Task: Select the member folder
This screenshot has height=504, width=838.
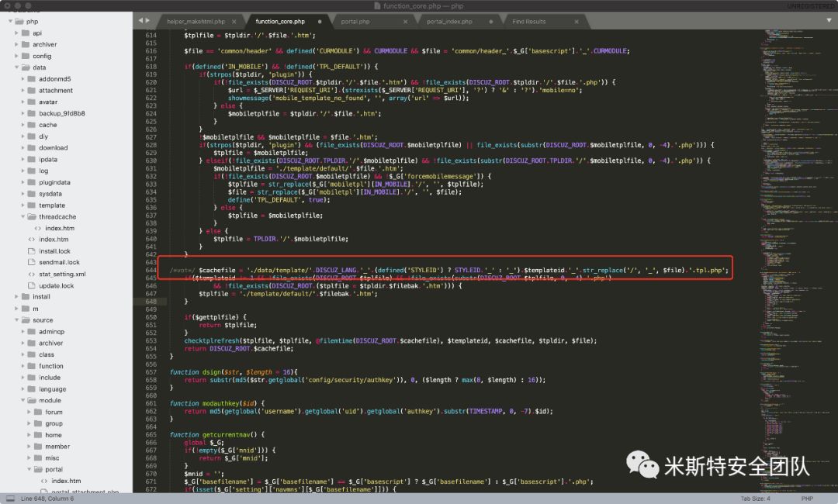Action: coord(57,447)
